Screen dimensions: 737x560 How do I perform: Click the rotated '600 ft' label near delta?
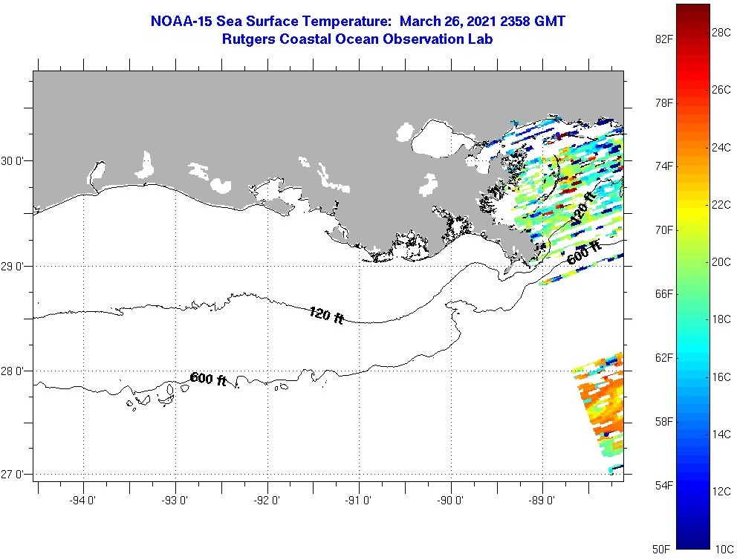pyautogui.click(x=585, y=253)
